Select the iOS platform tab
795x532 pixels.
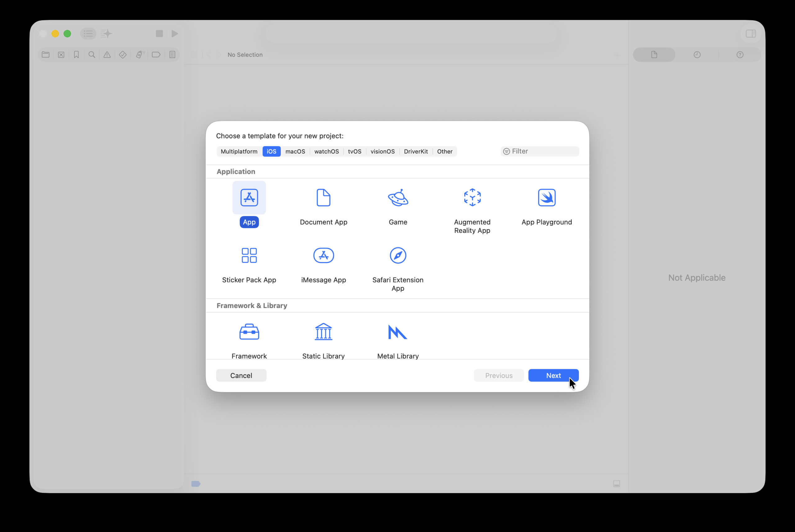271,151
